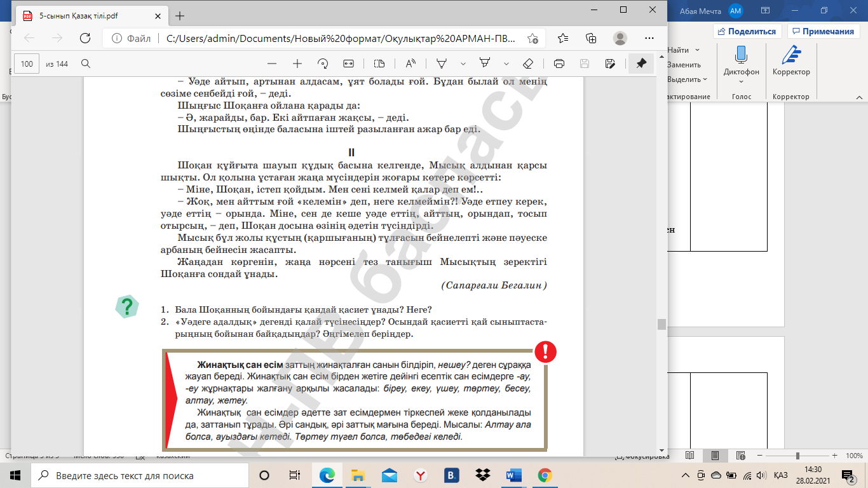The height and width of the screenshot is (488, 868).
Task: Open Cortana from the taskbar
Action: tap(264, 475)
